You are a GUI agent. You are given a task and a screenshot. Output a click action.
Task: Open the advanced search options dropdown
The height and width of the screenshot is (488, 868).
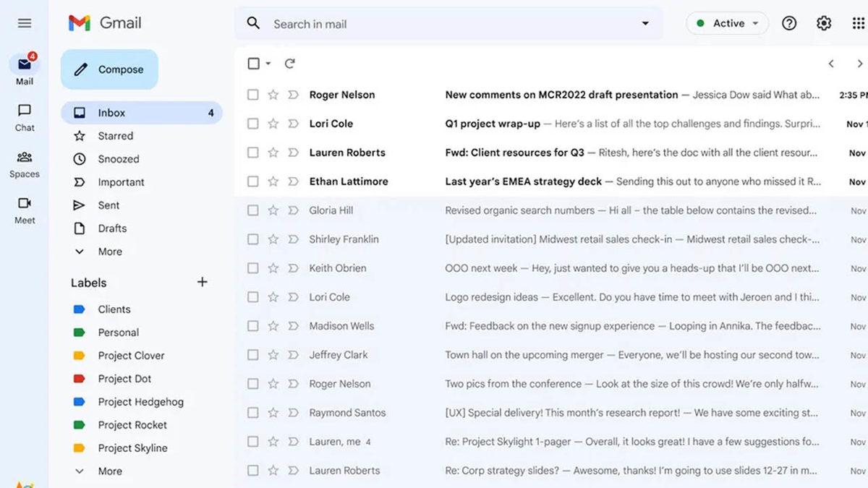point(645,23)
